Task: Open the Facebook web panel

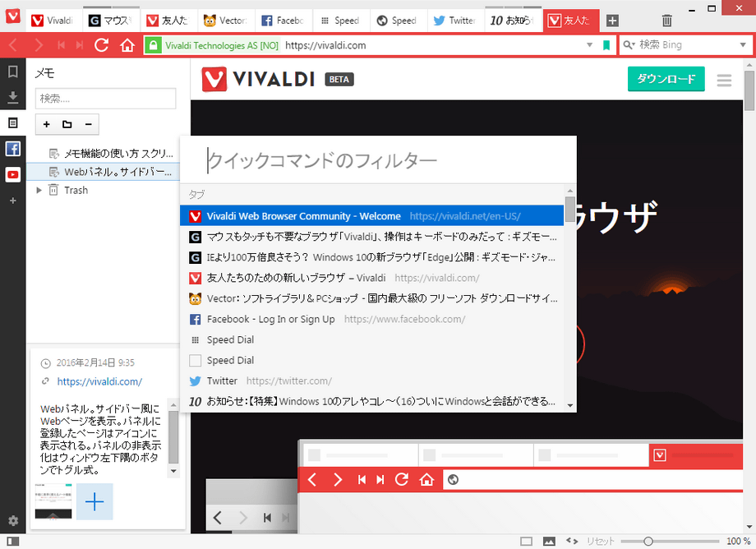Action: click(x=13, y=149)
